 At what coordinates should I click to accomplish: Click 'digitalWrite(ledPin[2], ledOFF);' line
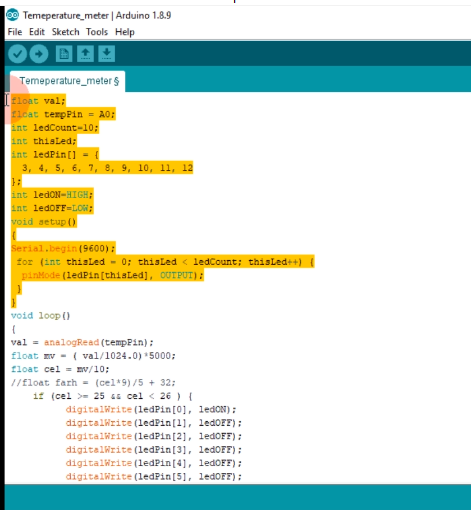[x=154, y=436]
